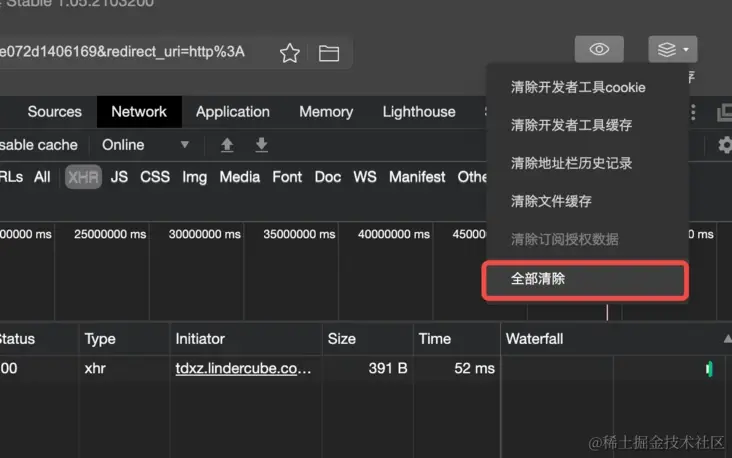
Task: Filter requests by Img
Action: [x=195, y=177]
